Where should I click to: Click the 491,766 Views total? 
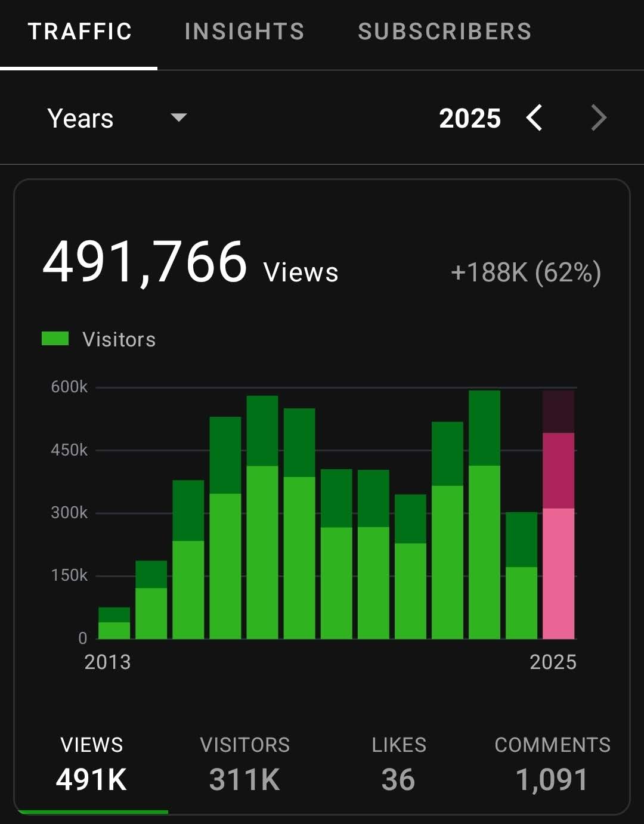(x=190, y=264)
